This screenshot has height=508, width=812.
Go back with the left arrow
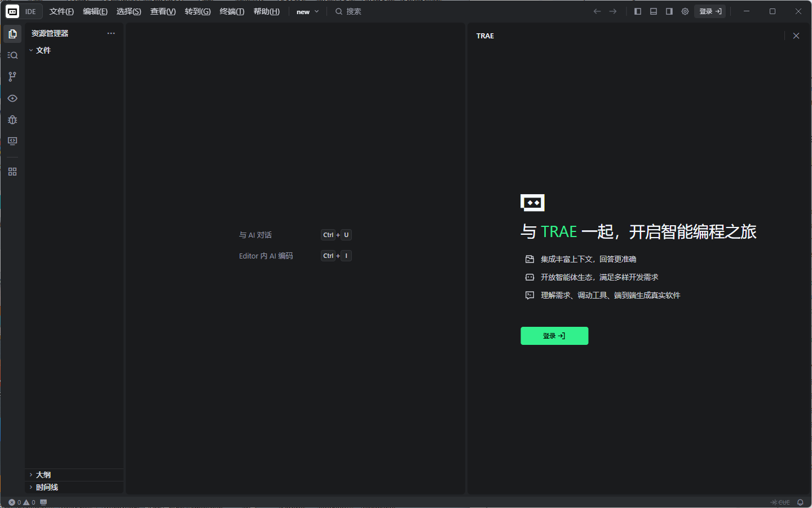(597, 11)
